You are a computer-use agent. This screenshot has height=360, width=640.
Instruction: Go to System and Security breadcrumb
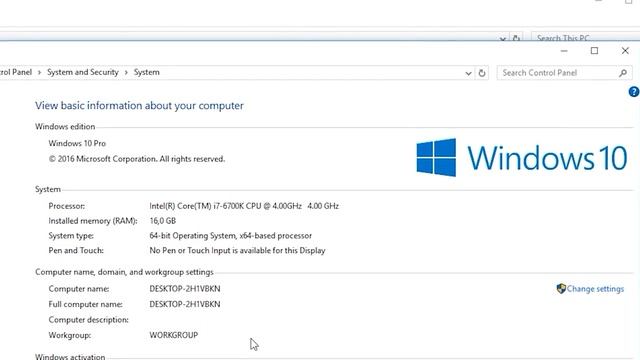(x=82, y=72)
